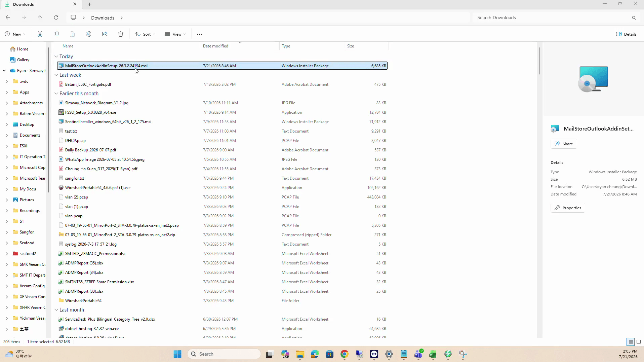Image resolution: width=644 pixels, height=362 pixels.
Task: Open the weather widget showing 30°C
Action: (18, 354)
